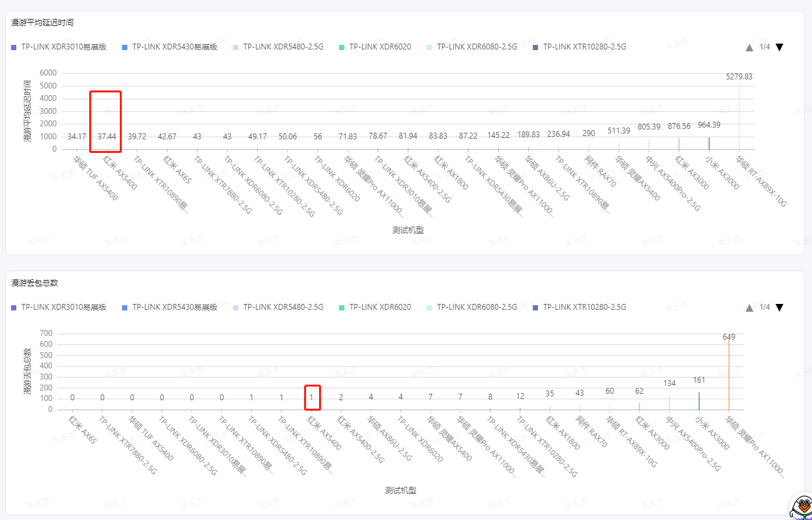Click 红米 AX6S axis label in 漫游平均延迟时间 chart

coord(177,170)
